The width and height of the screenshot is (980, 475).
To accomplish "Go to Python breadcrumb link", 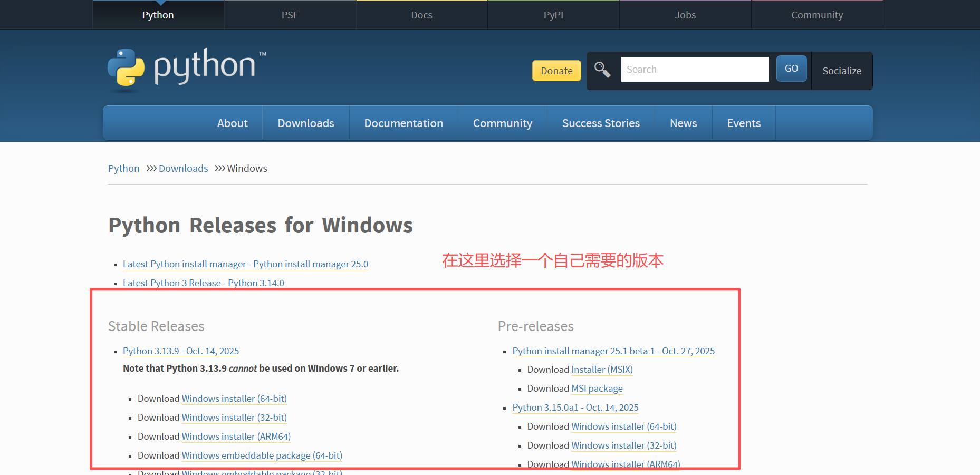I will point(123,168).
